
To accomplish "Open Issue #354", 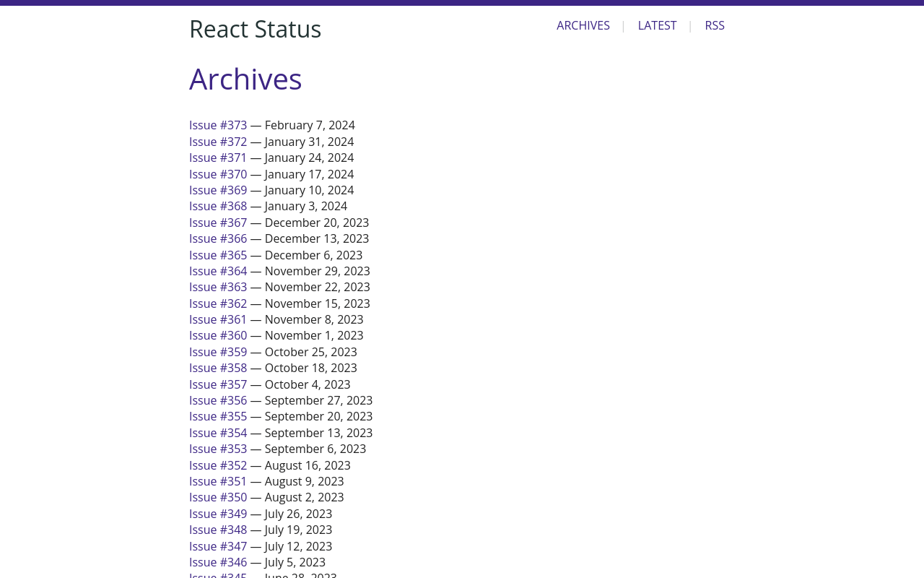I will [218, 433].
